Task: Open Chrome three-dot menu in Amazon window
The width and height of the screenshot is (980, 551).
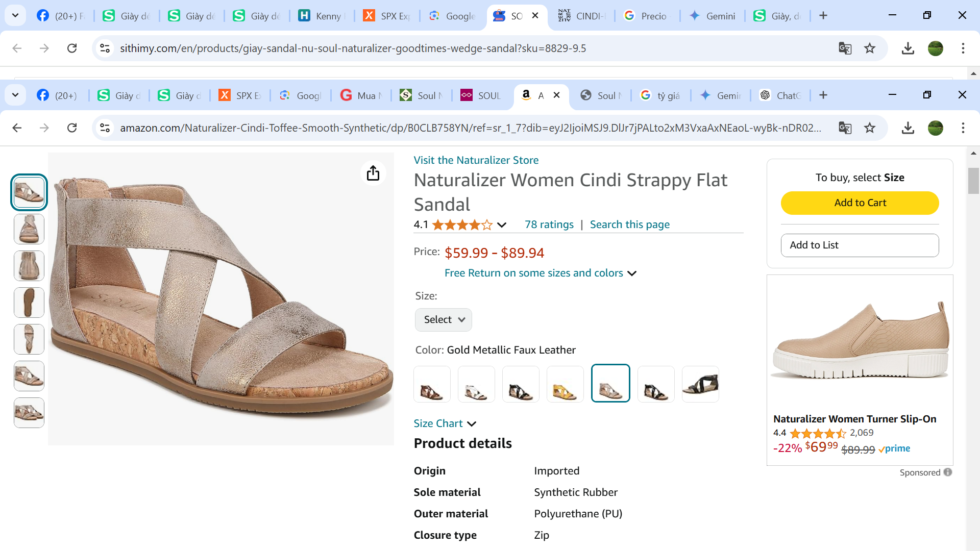Action: point(963,128)
